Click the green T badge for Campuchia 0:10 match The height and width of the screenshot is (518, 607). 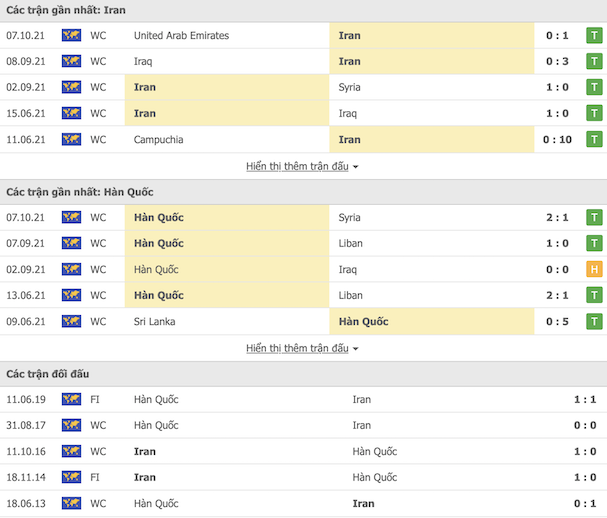[594, 139]
